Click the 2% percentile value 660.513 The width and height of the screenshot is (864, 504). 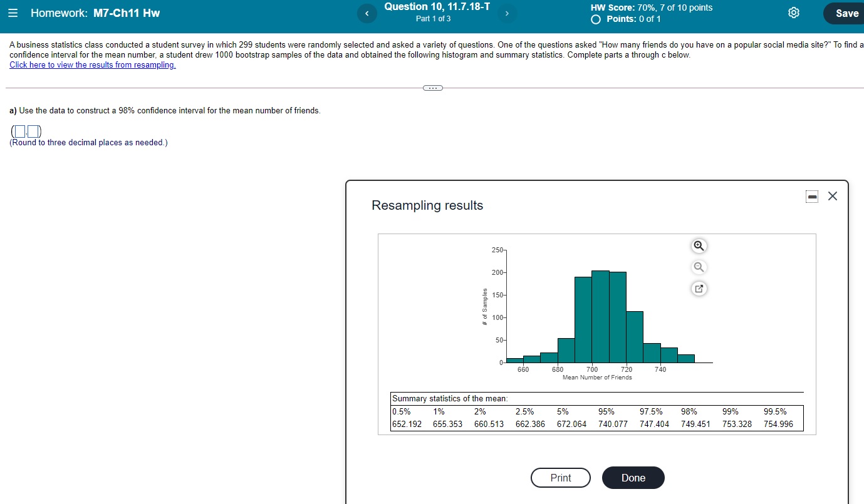(x=489, y=424)
